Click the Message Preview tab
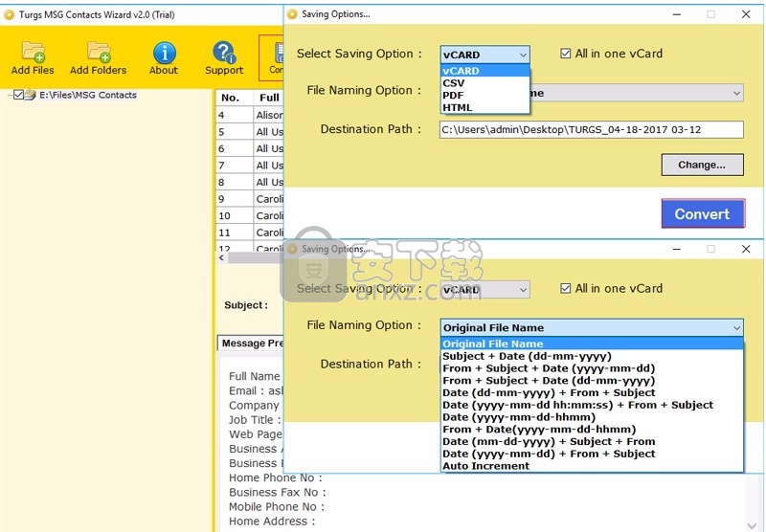The width and height of the screenshot is (766, 532). tap(251, 344)
